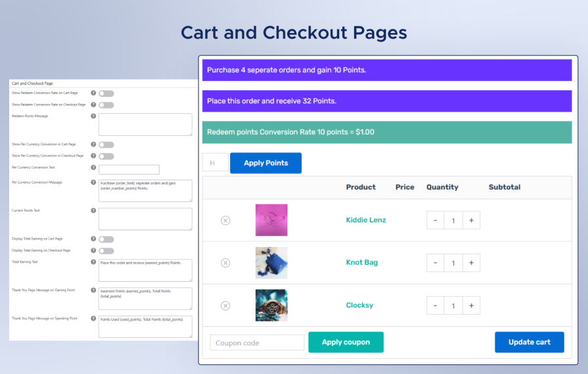Focus Thank You Message on Spending Point text area

(145, 327)
